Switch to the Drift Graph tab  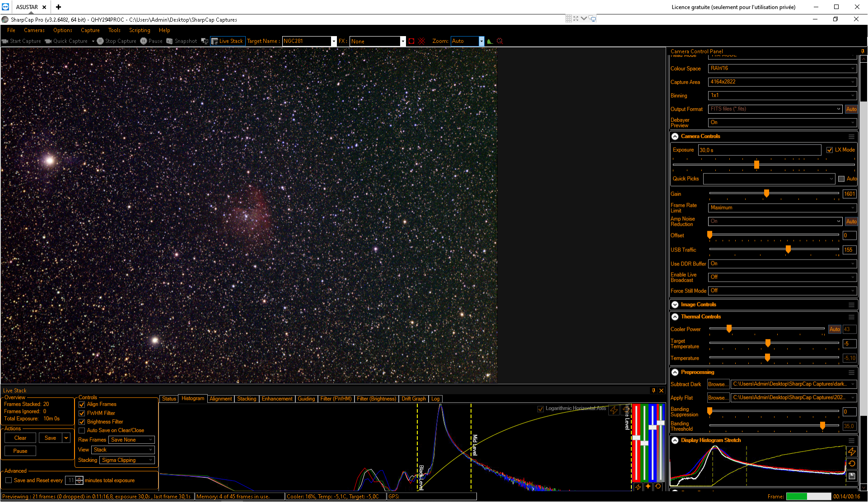414,399
